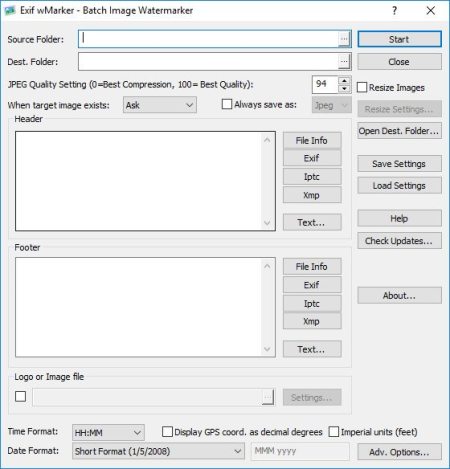Click the logo Settings button
The image size is (450, 469).
point(312,397)
